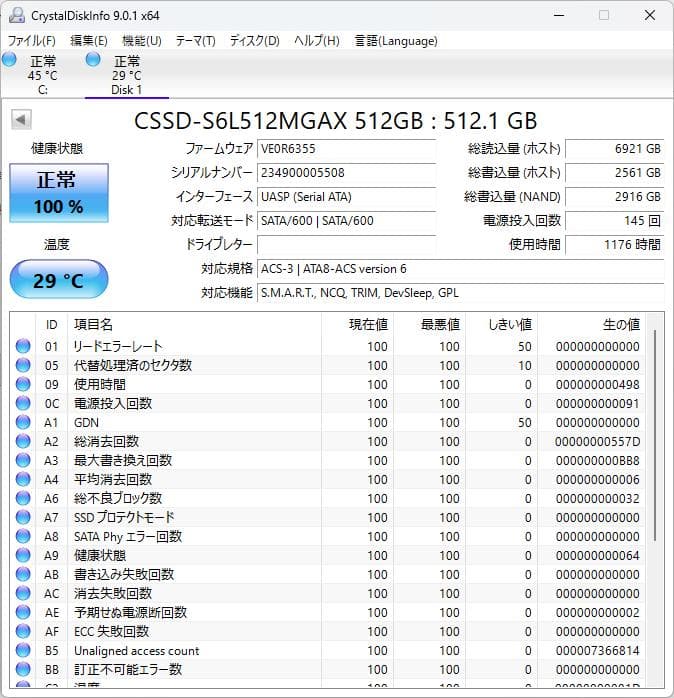Image resolution: width=674 pixels, height=698 pixels.
Task: Click status orb for A8 SATA Phy エラー回数 row
Action: point(23,536)
